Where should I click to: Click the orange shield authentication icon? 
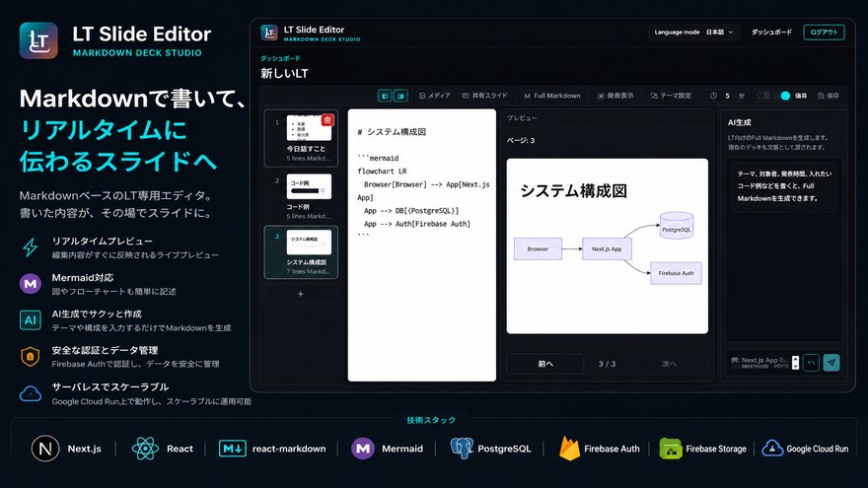31,357
